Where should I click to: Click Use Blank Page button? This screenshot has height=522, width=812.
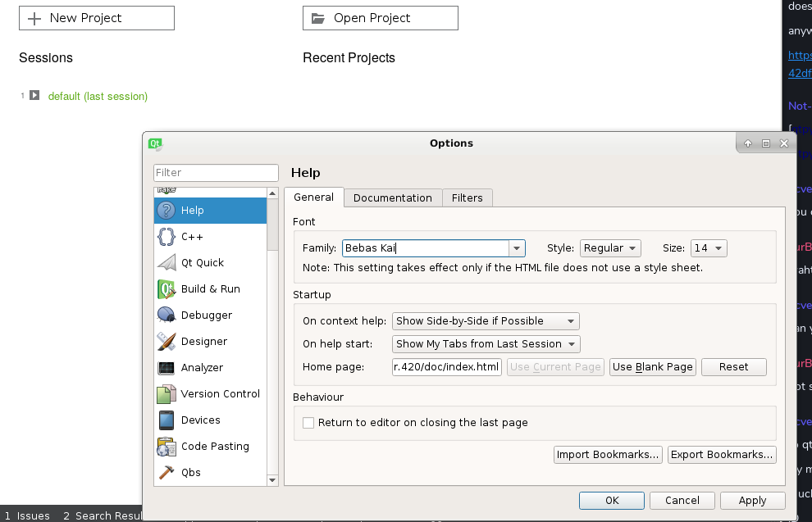[x=653, y=367]
